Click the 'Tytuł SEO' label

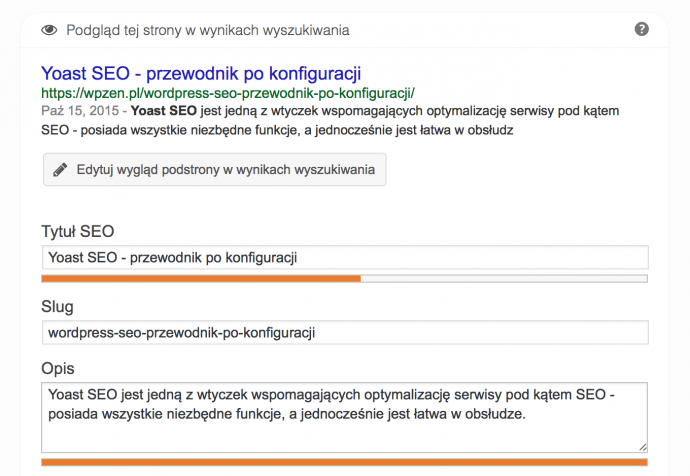77,231
